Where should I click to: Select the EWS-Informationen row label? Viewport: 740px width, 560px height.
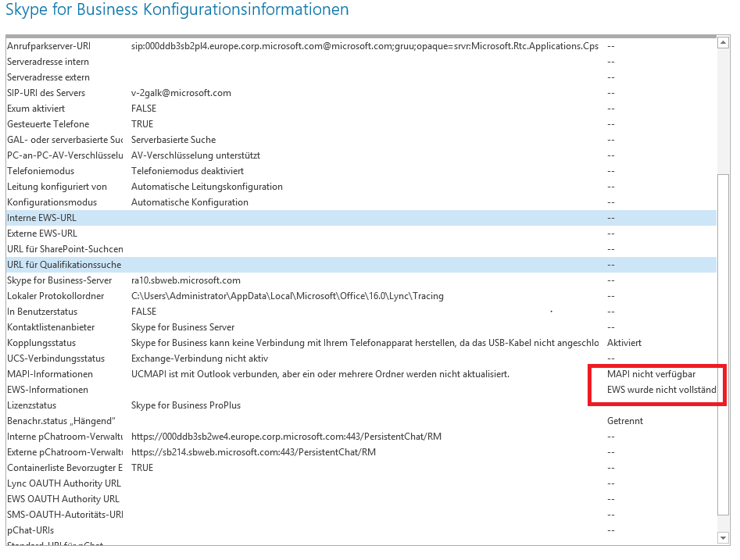point(47,389)
